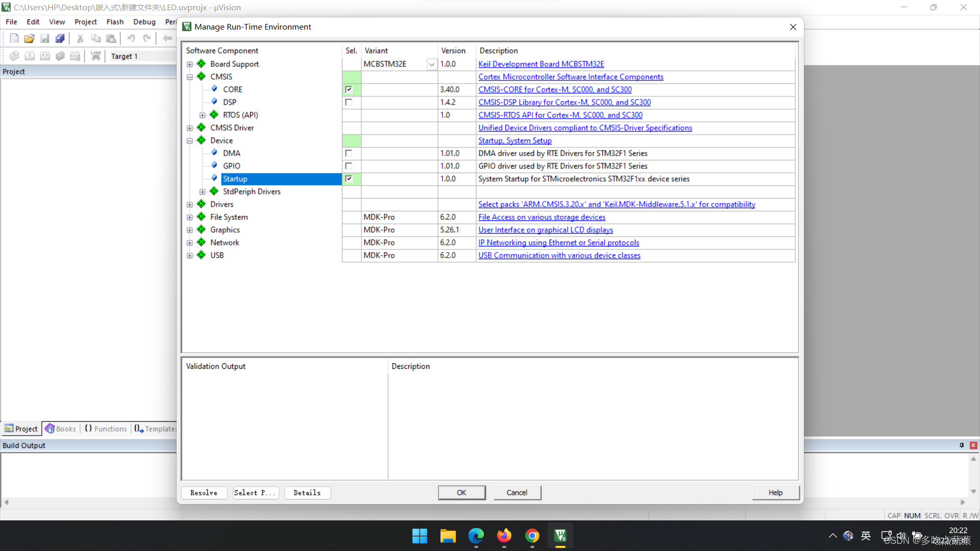Viewport: 980px width, 551px height.
Task: Click the Paste toolbar icon
Action: (x=111, y=38)
